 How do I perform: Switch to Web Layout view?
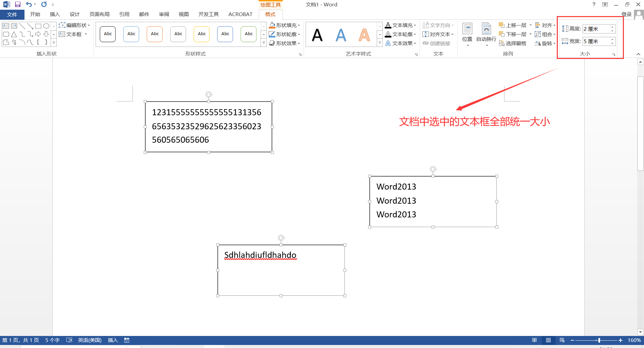pyautogui.click(x=562, y=340)
